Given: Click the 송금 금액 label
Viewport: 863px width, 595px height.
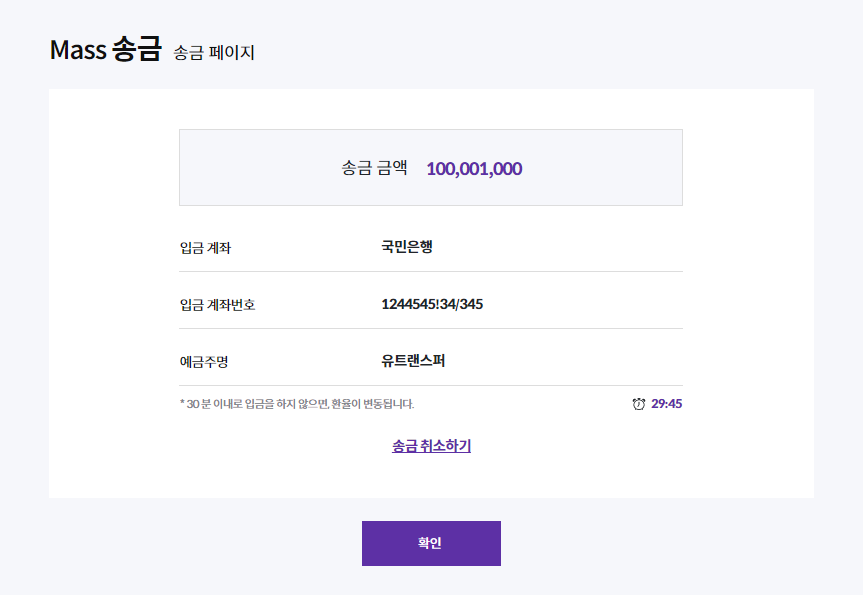Looking at the screenshot, I should [374, 167].
